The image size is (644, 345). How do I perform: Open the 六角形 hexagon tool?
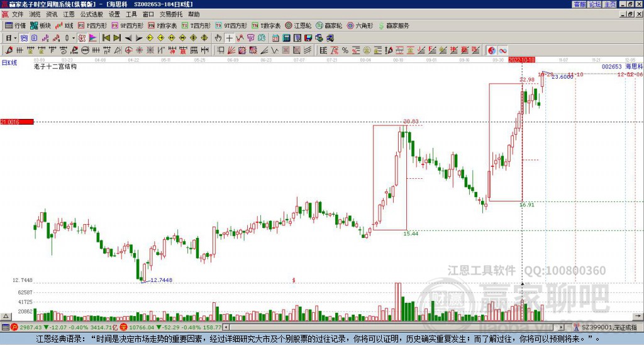click(360, 25)
